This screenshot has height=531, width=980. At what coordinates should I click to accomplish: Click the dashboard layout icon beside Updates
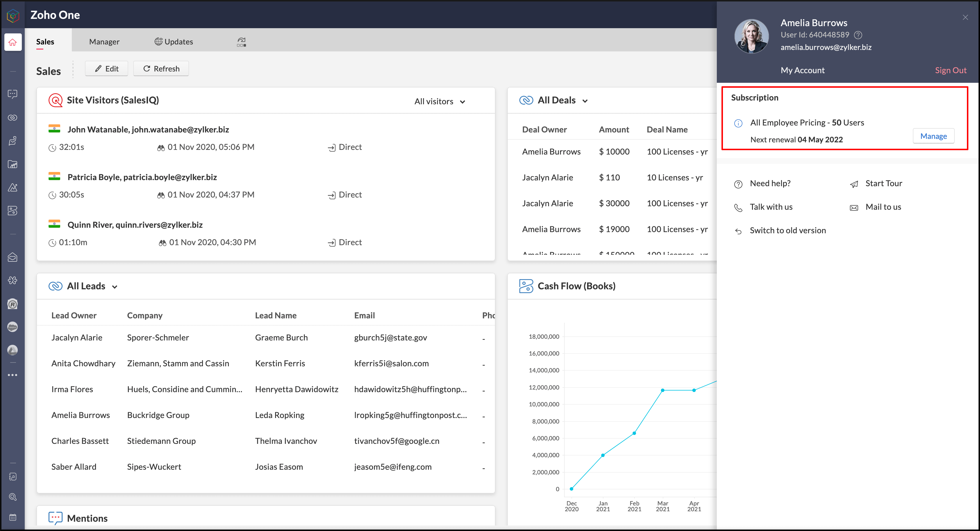tap(241, 42)
